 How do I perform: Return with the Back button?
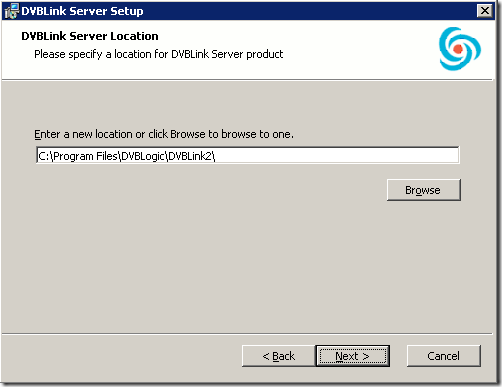[x=279, y=356]
